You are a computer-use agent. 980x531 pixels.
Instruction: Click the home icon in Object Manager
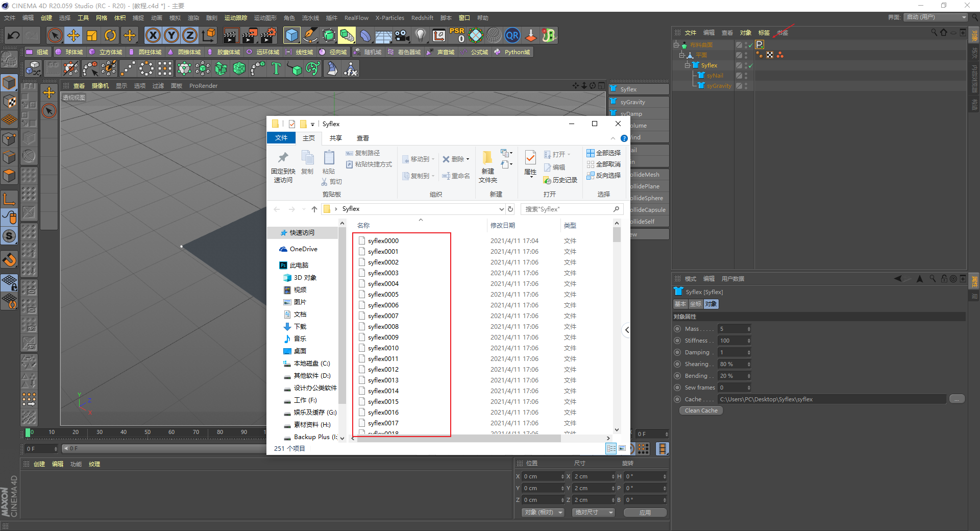point(944,32)
